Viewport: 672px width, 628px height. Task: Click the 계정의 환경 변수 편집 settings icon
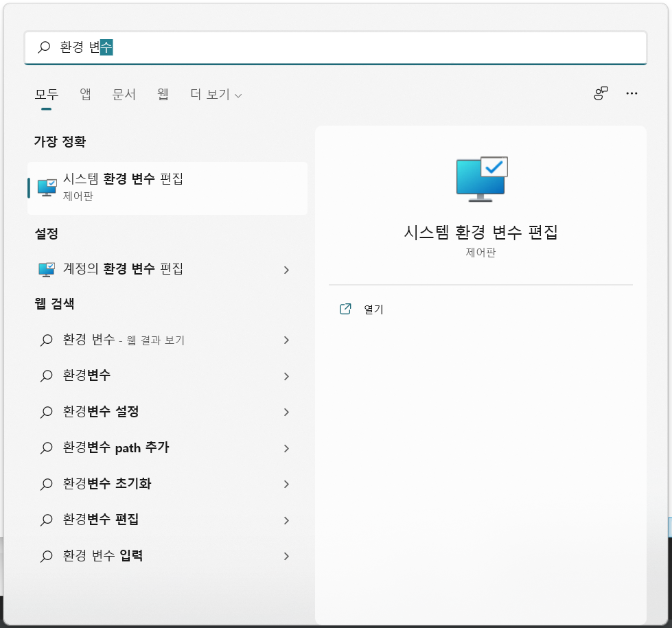pos(45,269)
